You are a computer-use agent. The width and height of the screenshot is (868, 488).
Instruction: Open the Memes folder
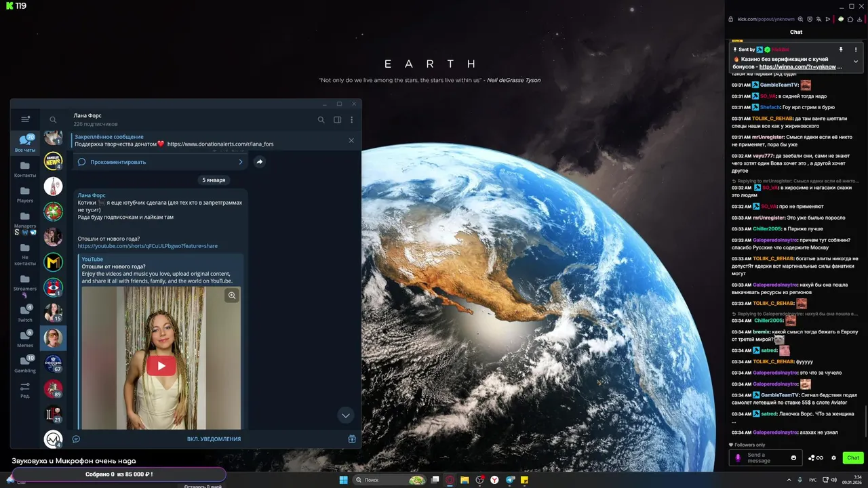25,338
